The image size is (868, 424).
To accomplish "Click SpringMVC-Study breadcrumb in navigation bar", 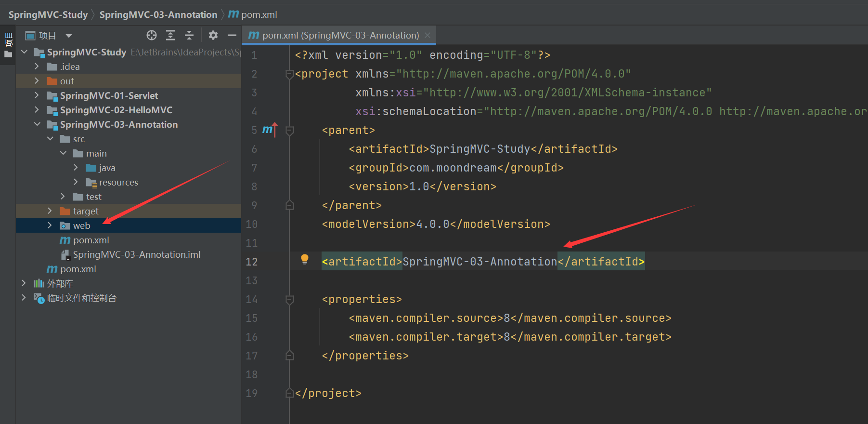I will 48,14.
